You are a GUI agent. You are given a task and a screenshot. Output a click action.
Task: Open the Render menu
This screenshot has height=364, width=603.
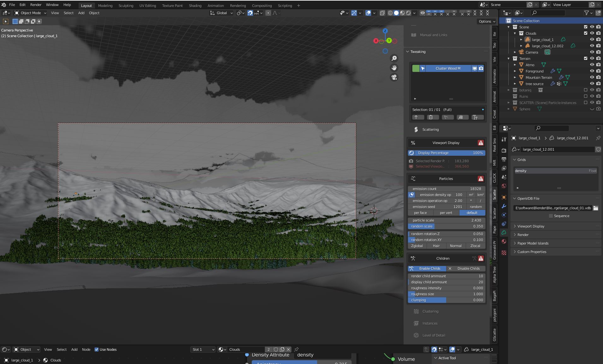pos(36,5)
